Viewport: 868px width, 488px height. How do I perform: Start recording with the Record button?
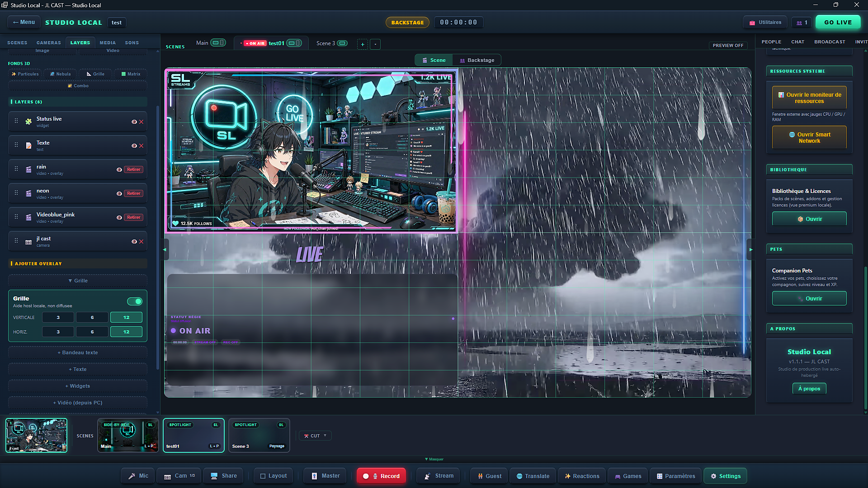381,476
